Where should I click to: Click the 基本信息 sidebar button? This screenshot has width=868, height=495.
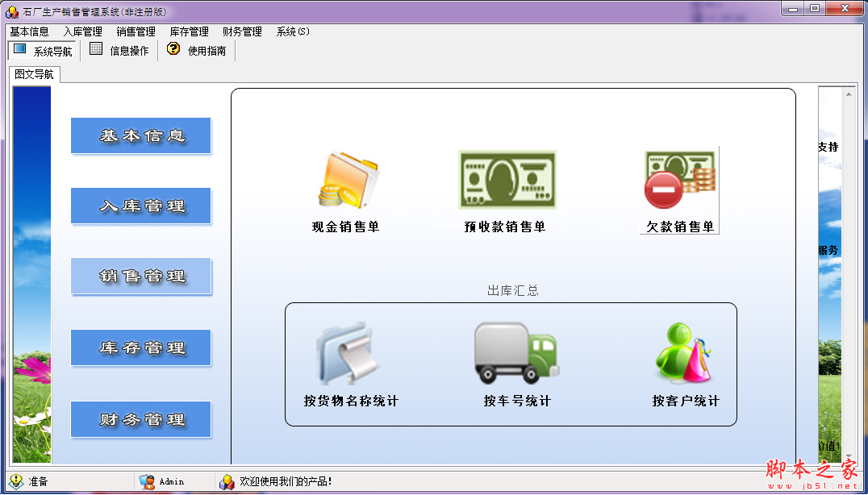(140, 135)
